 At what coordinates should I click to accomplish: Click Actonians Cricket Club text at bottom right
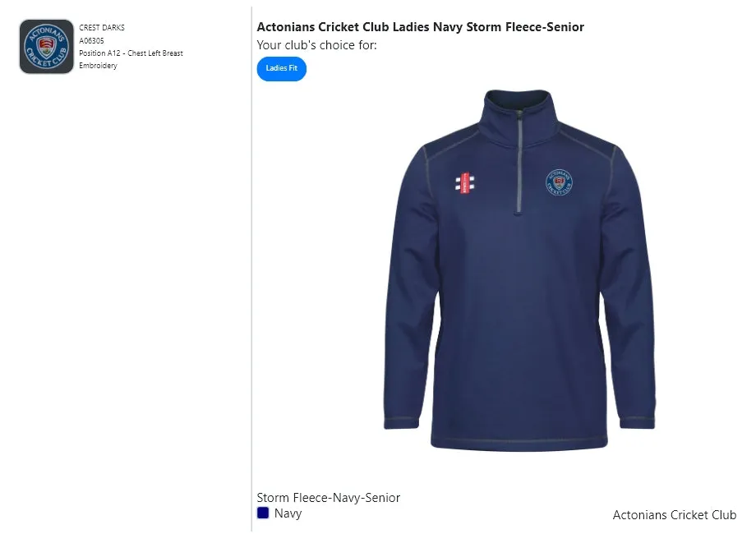click(x=674, y=515)
